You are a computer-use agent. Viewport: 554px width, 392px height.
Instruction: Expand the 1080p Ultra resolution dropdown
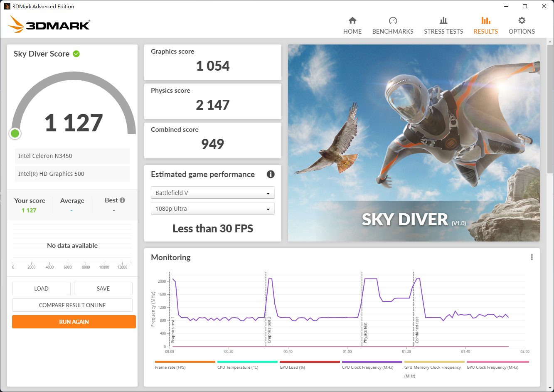click(x=212, y=209)
